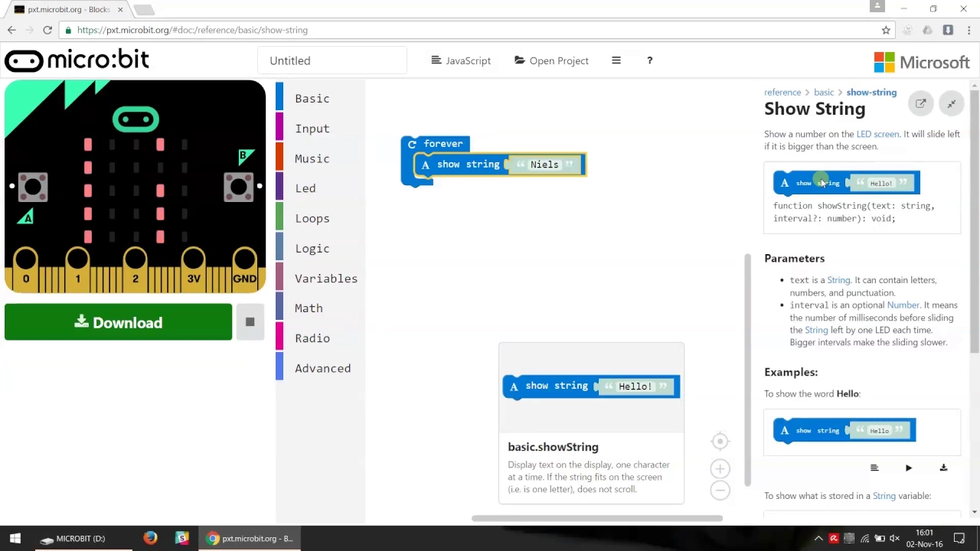Select the pxt.microbit.org browser tab
980x551 pixels.
[69, 9]
